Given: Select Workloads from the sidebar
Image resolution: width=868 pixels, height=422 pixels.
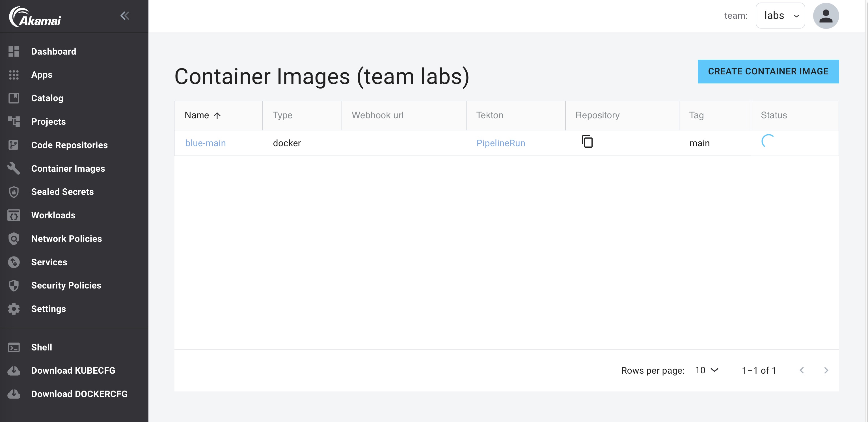Looking at the screenshot, I should (53, 215).
